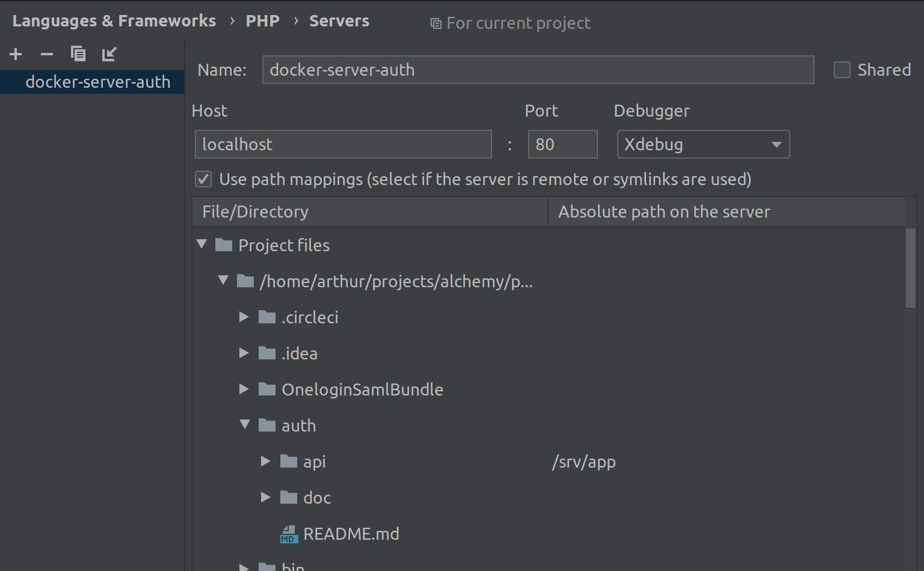
Task: Import server configuration icon
Action: 109,54
